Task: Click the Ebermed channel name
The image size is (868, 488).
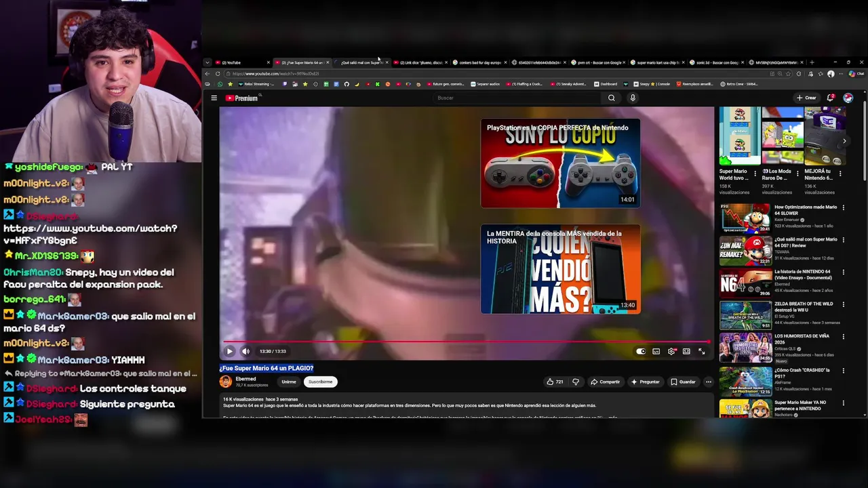Action: tap(245, 379)
